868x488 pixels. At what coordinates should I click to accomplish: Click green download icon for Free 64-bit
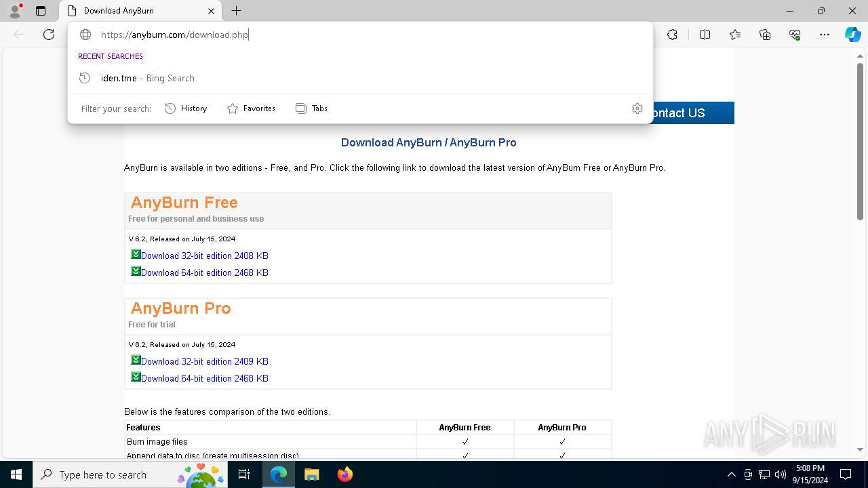(x=136, y=271)
